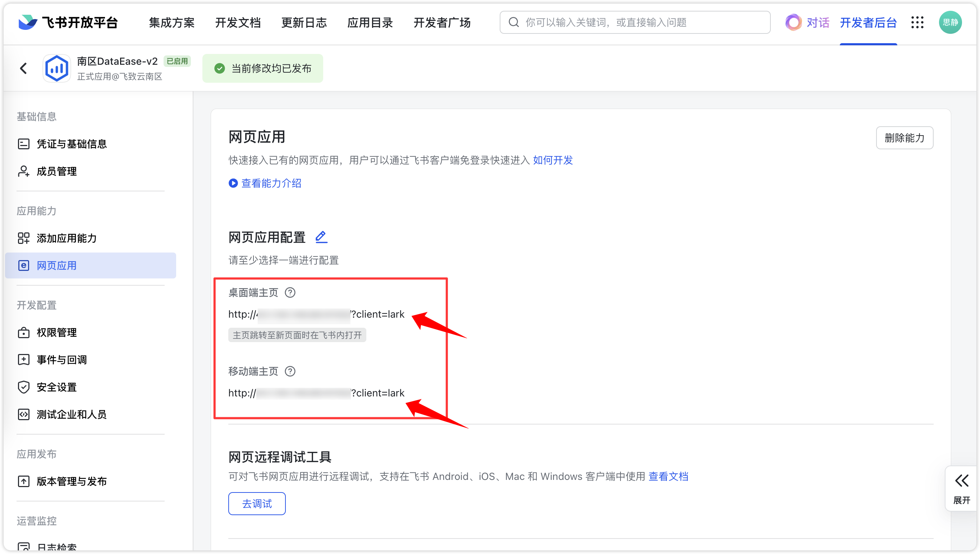The height and width of the screenshot is (554, 980).
Task: Click the desktop homepage URL text
Action: pyautogui.click(x=316, y=314)
